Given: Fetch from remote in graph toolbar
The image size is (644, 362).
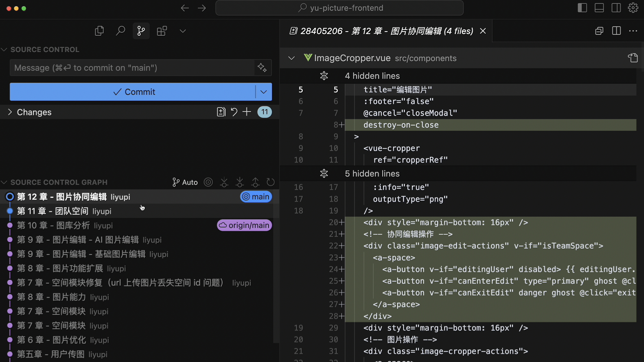Looking at the screenshot, I should pos(224,182).
